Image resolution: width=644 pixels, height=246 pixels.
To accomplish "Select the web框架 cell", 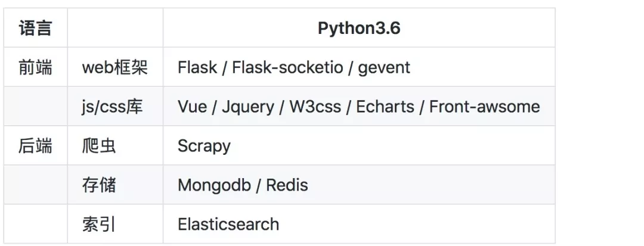I will (x=114, y=67).
